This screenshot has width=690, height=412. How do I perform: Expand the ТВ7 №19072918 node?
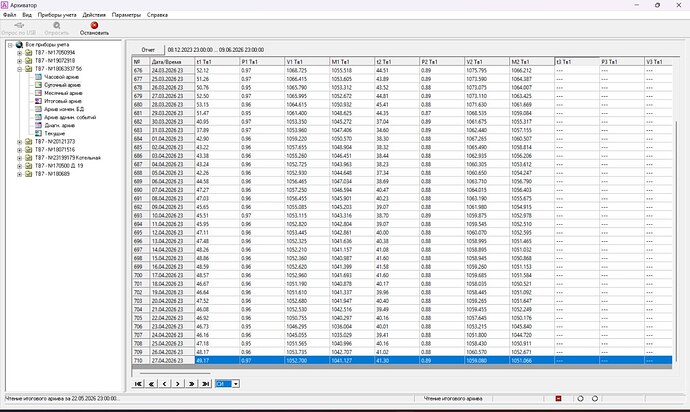click(x=19, y=61)
